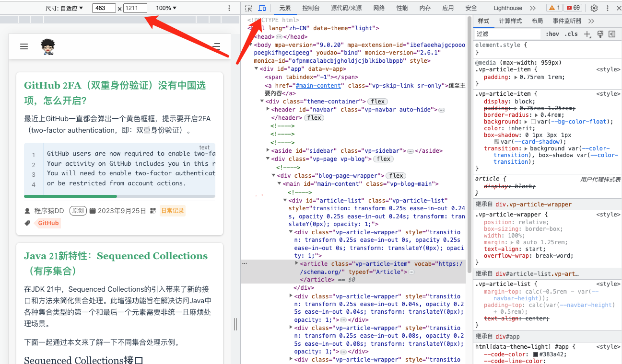The height and width of the screenshot is (364, 622).
Task: Open the rendering emulation paintbrush icon
Action: tap(600, 34)
